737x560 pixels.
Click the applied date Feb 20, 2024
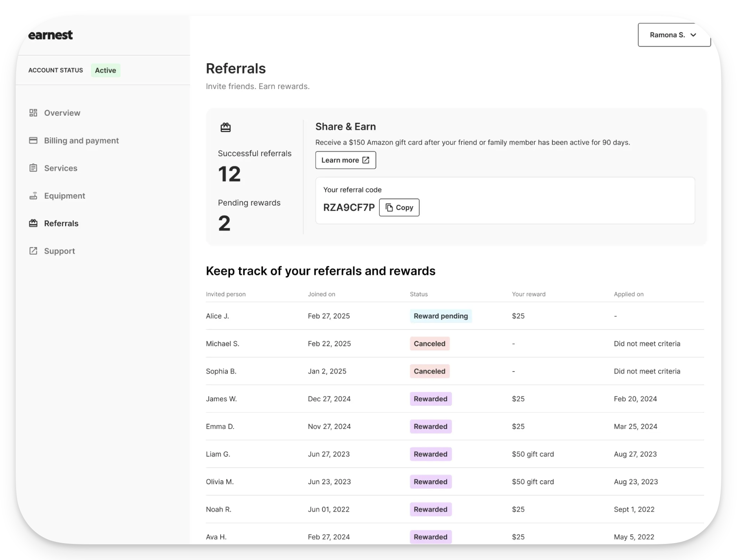(635, 399)
